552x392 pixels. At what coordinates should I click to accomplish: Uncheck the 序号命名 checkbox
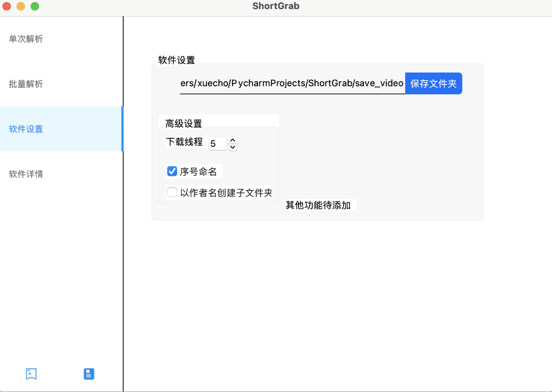(x=172, y=171)
